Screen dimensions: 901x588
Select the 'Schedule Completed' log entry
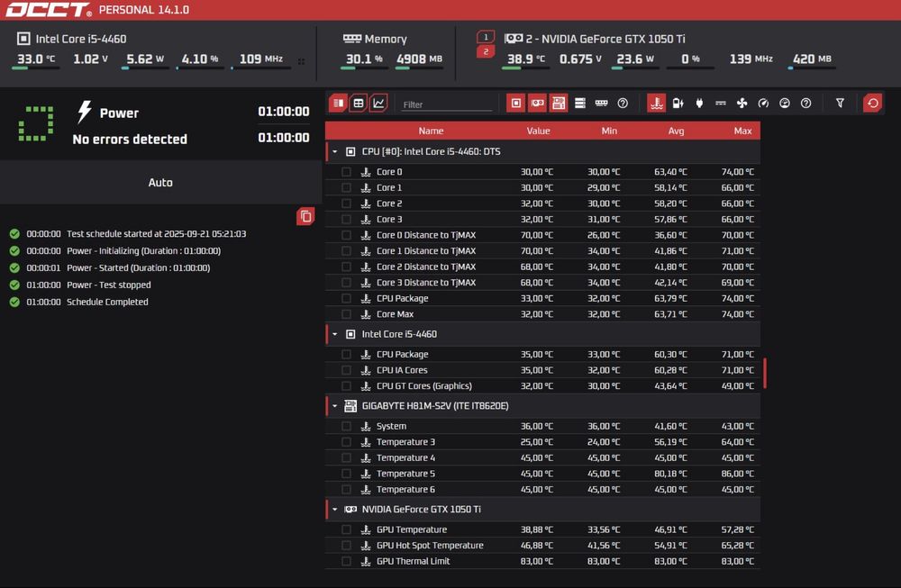click(107, 302)
